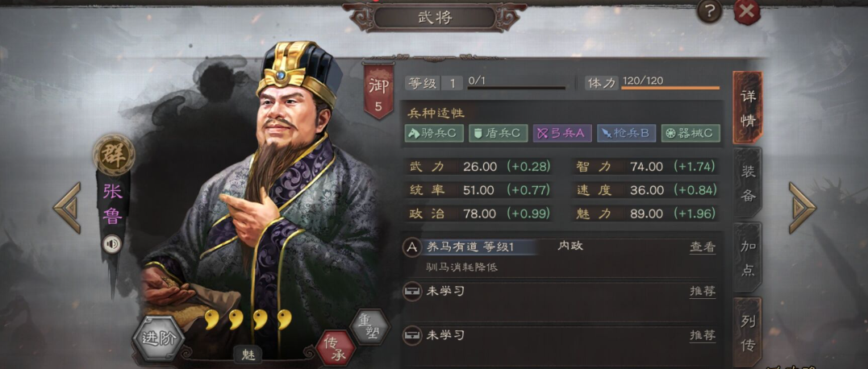Click the 进阶 hexagon icon
The width and height of the screenshot is (868, 369).
click(158, 338)
